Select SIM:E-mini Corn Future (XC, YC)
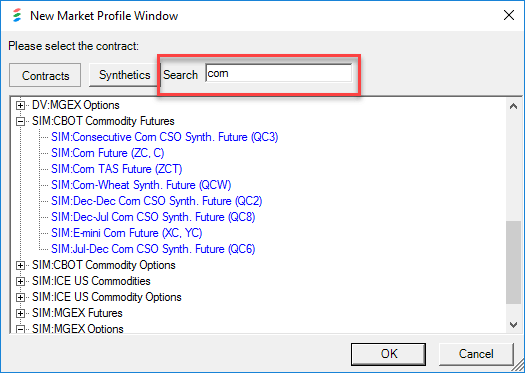The image size is (525, 373). coord(127,233)
